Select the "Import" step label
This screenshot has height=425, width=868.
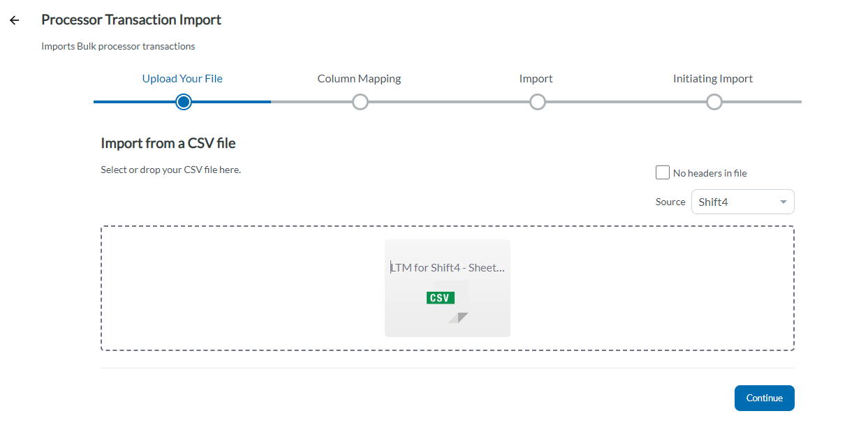[536, 79]
